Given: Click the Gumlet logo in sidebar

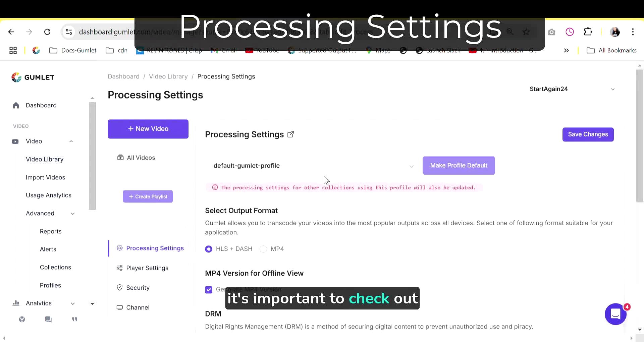Looking at the screenshot, I should tap(33, 77).
